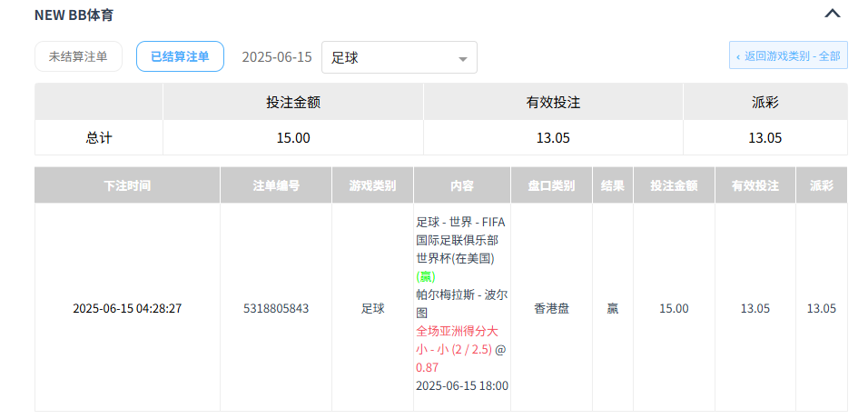Click the 盘口类别 column header

coord(551,185)
